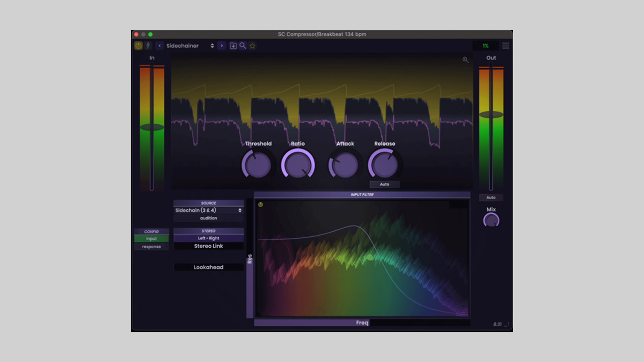This screenshot has width=644, height=362.
Task: Toggle Auto release under Release knob
Action: pos(384,184)
